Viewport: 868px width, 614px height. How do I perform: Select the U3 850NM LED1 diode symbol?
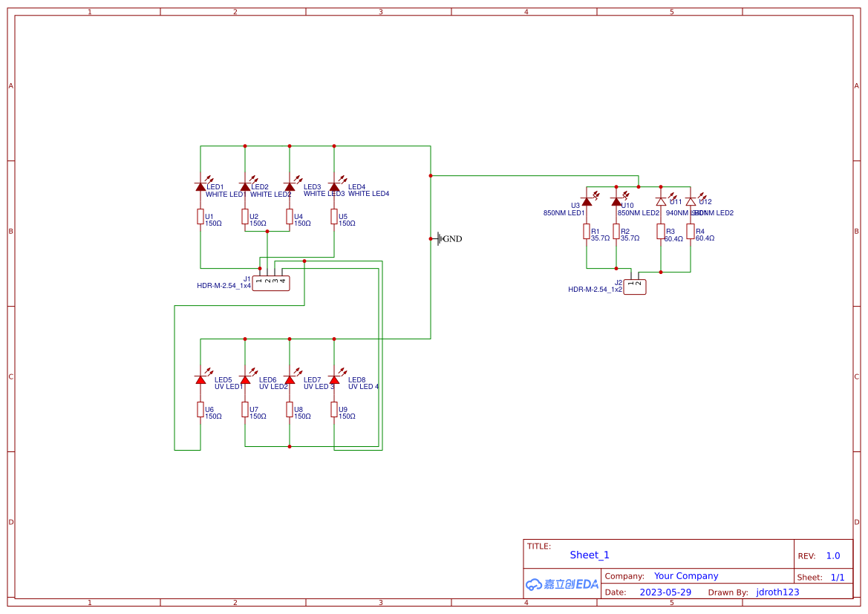[587, 200]
